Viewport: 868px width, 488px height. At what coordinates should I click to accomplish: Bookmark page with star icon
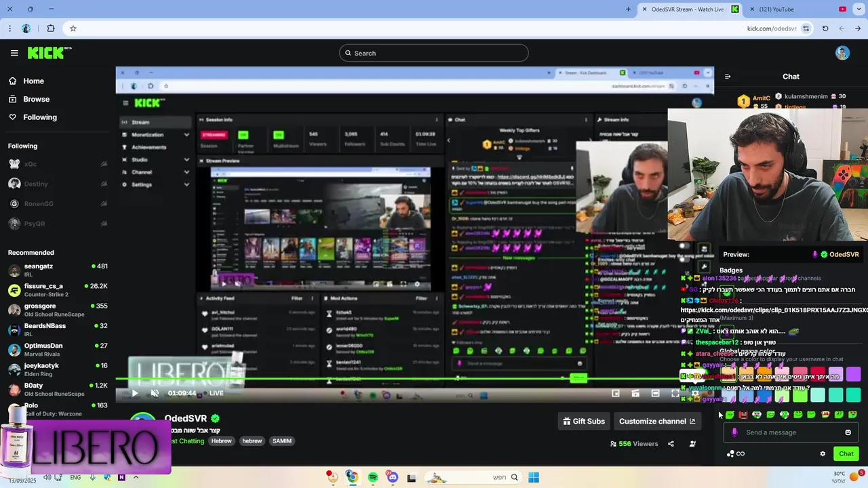point(73,28)
